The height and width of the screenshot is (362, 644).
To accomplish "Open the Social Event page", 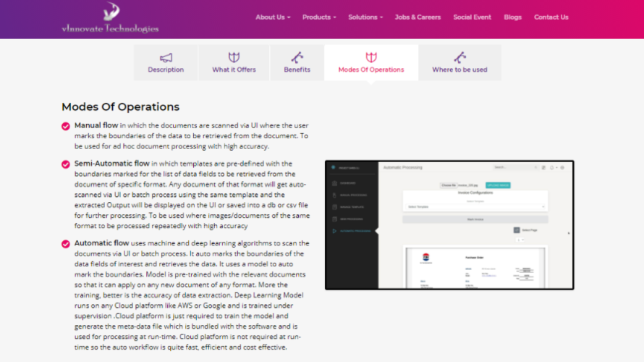I will [472, 17].
